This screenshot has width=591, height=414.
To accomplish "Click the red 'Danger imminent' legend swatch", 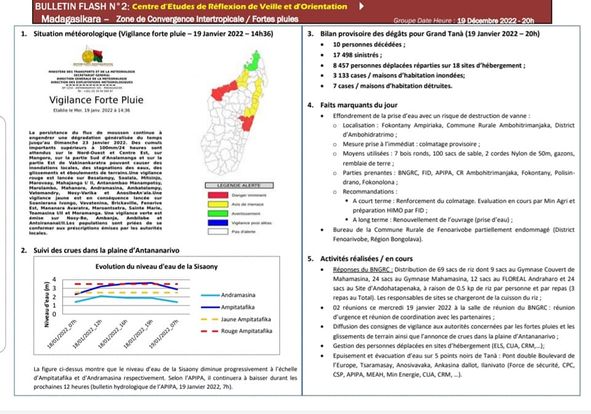I will tap(218, 195).
